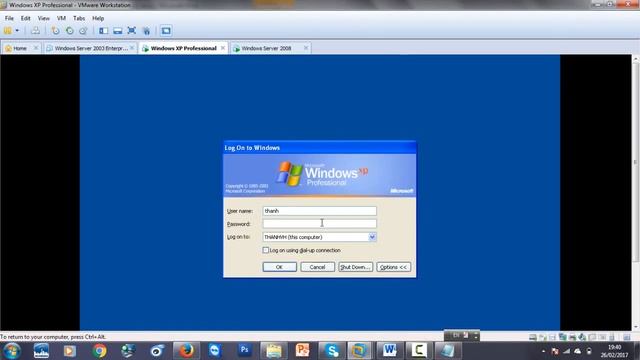640x360 pixels.
Task: Open the Help menu
Action: [98, 18]
